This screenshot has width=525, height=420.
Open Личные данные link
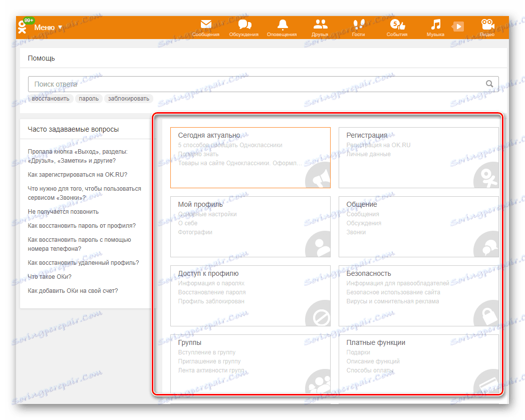click(x=368, y=154)
